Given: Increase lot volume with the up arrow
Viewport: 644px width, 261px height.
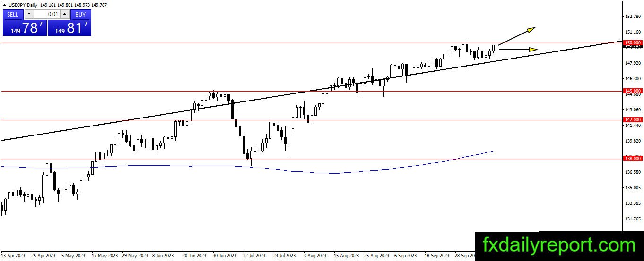Looking at the screenshot, I should [x=65, y=14].
